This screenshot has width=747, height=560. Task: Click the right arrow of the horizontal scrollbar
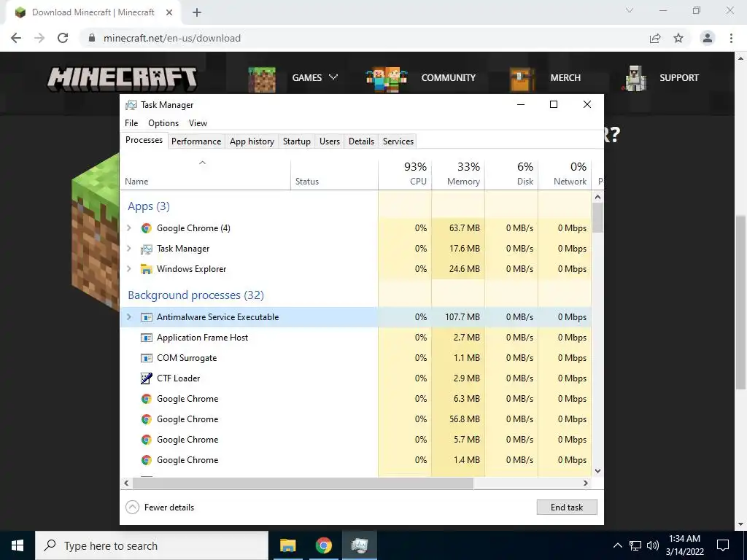point(586,483)
